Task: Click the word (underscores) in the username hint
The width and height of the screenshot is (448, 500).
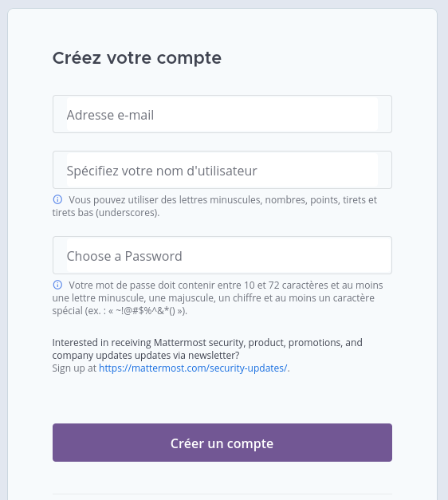Action: (x=128, y=212)
